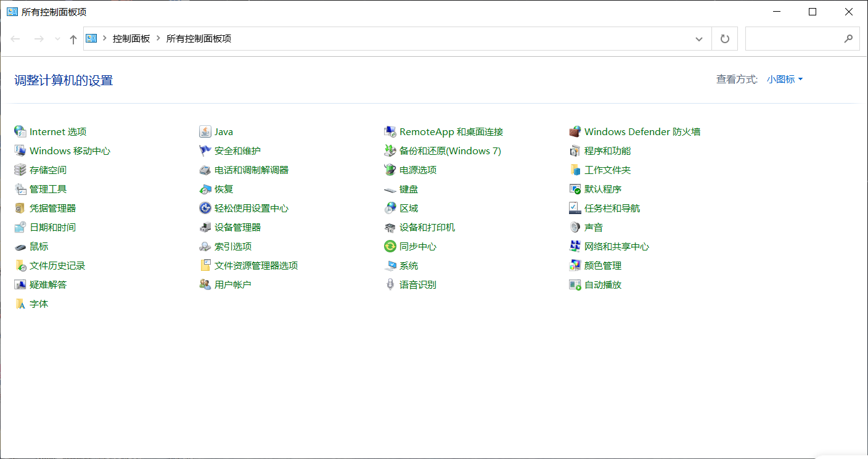The image size is (868, 459).
Task: Open the 疑难解答 icon
Action: pyautogui.click(x=20, y=284)
